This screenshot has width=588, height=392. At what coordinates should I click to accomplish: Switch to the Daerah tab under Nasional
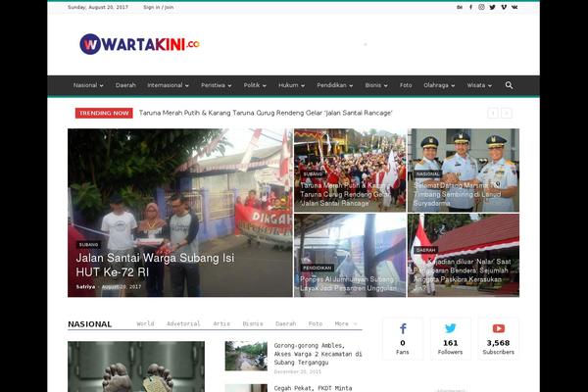click(x=286, y=323)
